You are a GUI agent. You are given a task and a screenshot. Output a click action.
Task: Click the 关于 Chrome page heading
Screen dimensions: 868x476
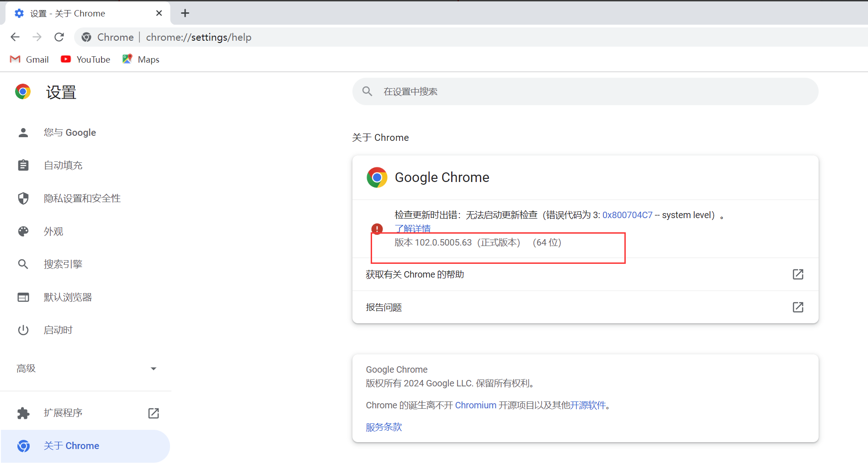pyautogui.click(x=380, y=138)
